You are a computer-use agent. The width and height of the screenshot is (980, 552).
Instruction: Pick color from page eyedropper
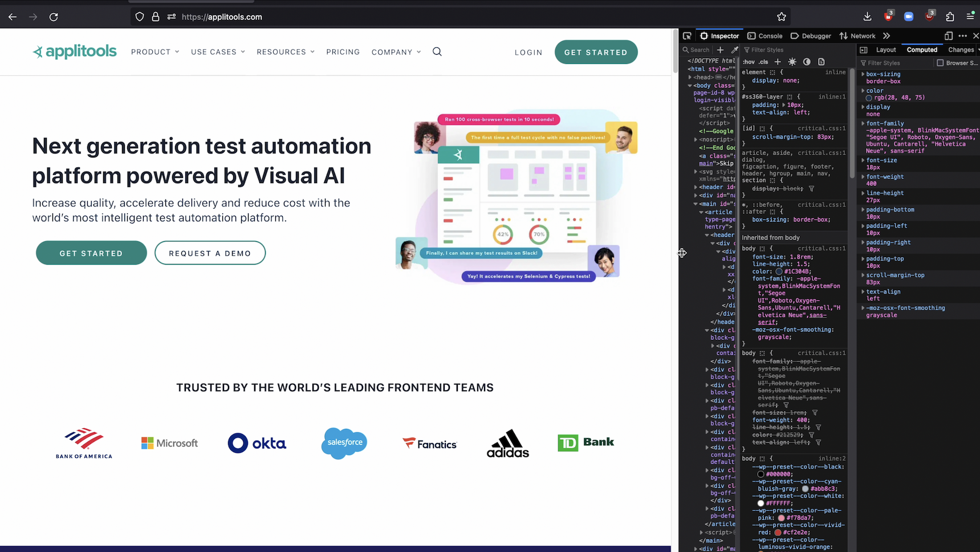click(x=734, y=50)
